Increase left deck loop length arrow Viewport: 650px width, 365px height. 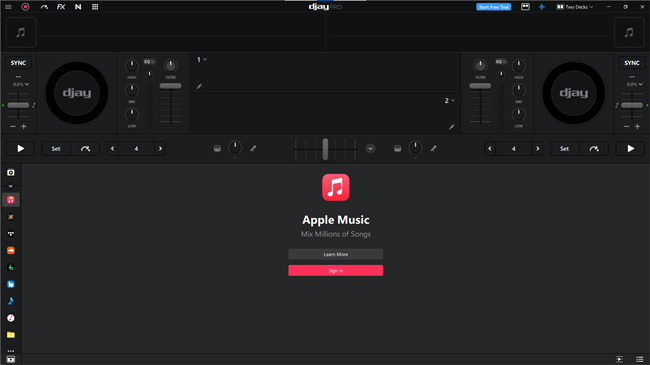[160, 148]
